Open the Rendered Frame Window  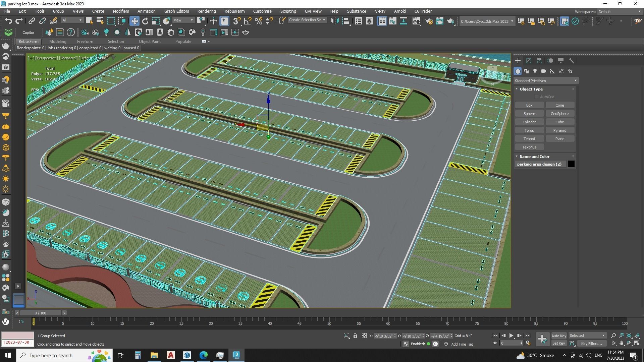click(x=440, y=21)
